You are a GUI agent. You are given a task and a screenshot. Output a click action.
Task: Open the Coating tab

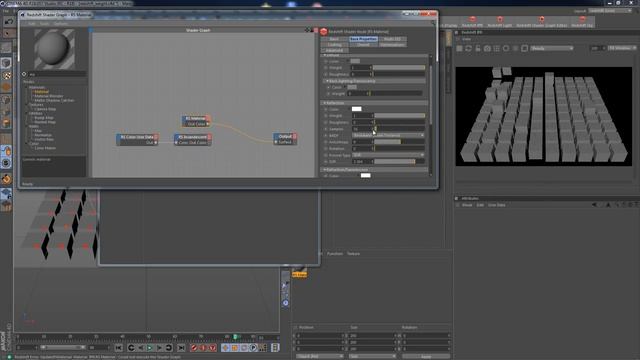pos(334,44)
